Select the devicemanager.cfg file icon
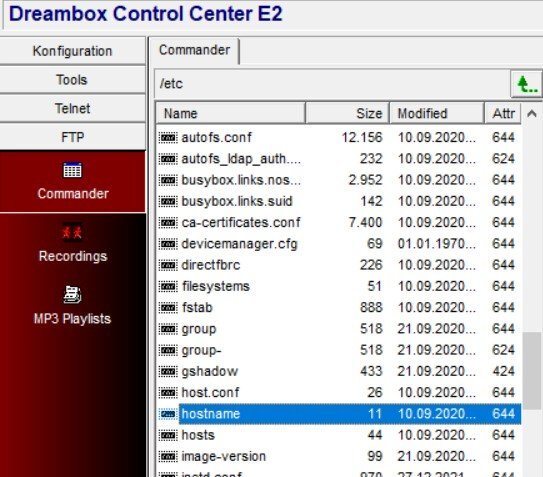The height and width of the screenshot is (477, 543). click(x=168, y=244)
